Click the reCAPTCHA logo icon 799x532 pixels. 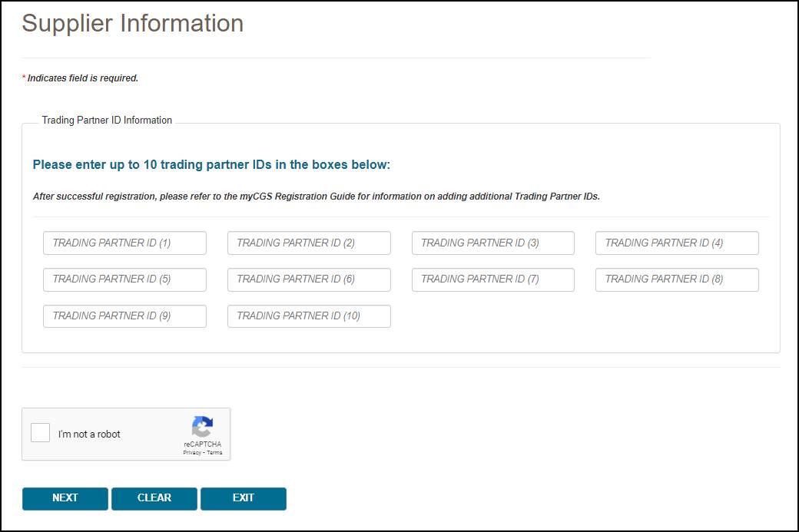pos(203,427)
